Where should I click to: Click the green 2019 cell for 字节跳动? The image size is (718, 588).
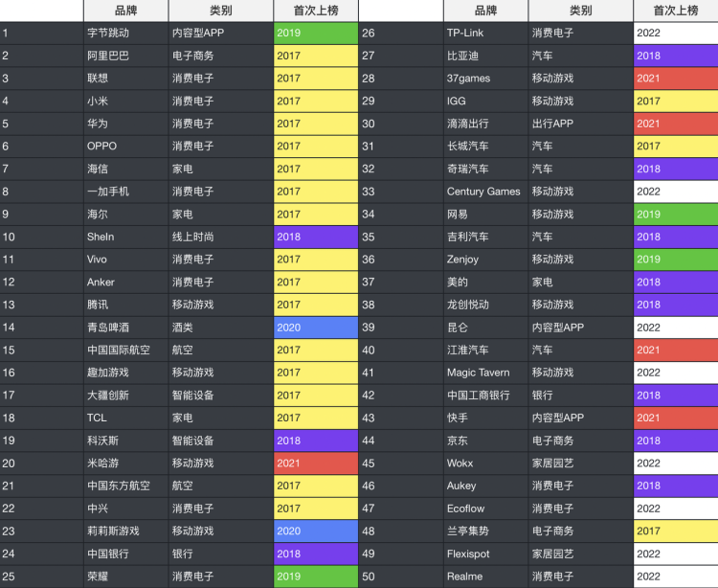pos(316,33)
